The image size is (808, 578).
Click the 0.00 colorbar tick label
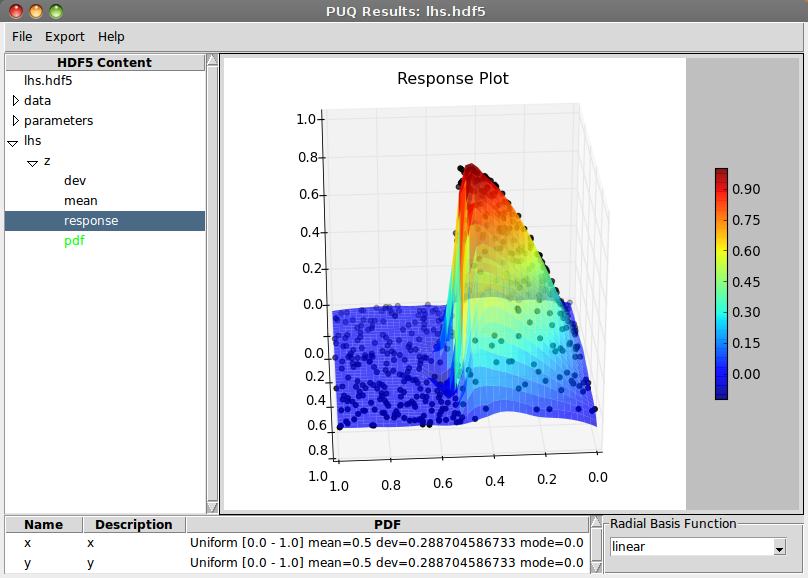click(746, 374)
